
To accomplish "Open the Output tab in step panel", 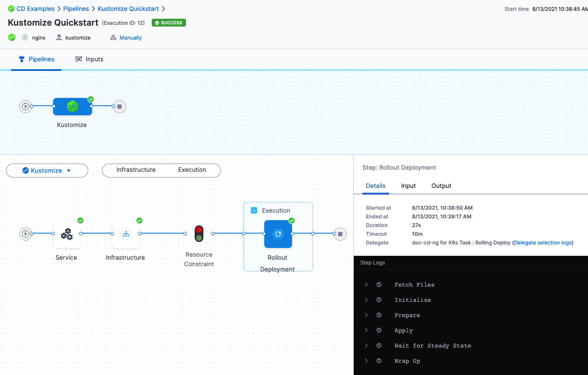I will pos(441,186).
